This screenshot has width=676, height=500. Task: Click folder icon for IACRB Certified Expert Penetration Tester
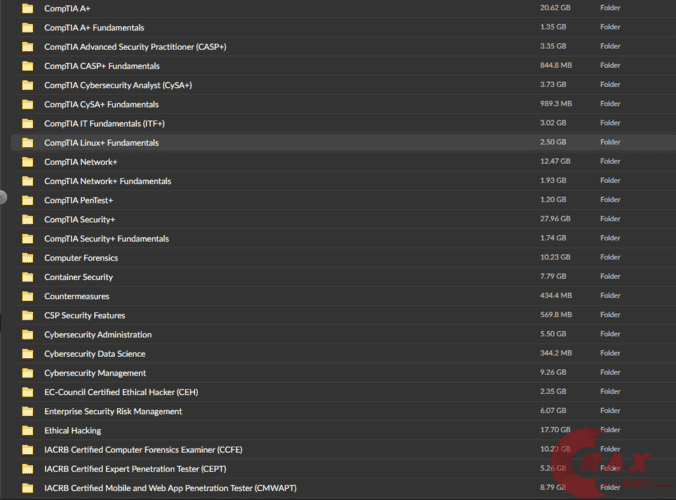pos(28,469)
